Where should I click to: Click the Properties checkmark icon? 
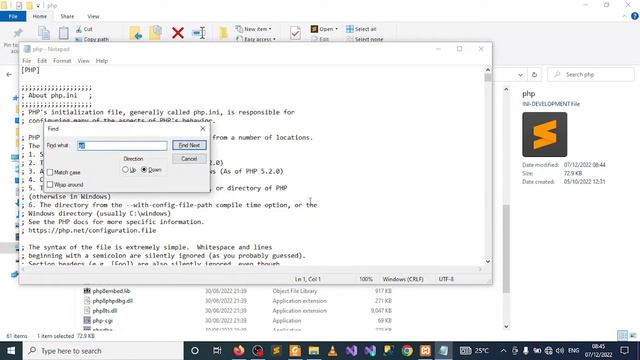(295, 33)
